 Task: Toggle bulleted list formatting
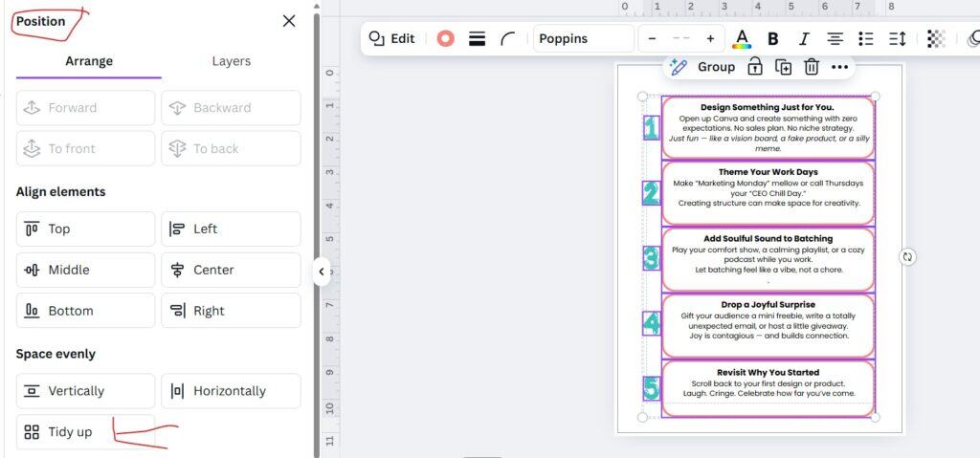865,39
